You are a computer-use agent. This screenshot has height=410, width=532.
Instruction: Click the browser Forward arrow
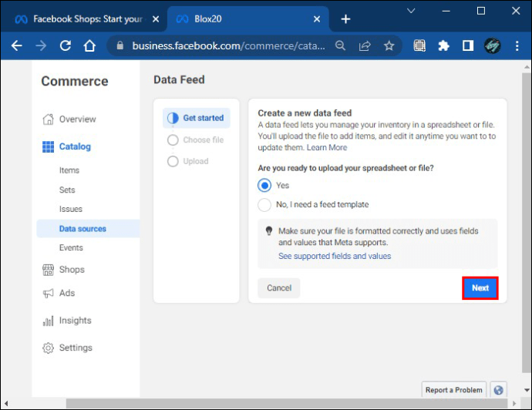[x=41, y=45]
